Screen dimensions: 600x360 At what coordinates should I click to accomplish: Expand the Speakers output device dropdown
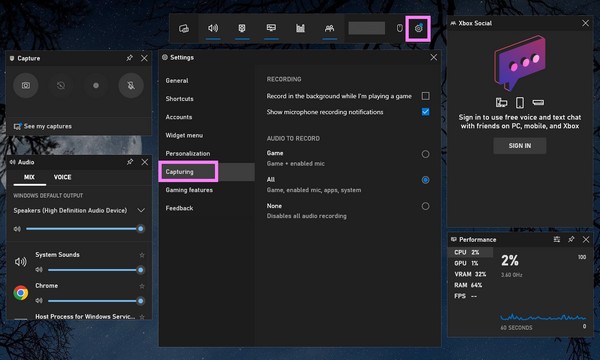(141, 210)
